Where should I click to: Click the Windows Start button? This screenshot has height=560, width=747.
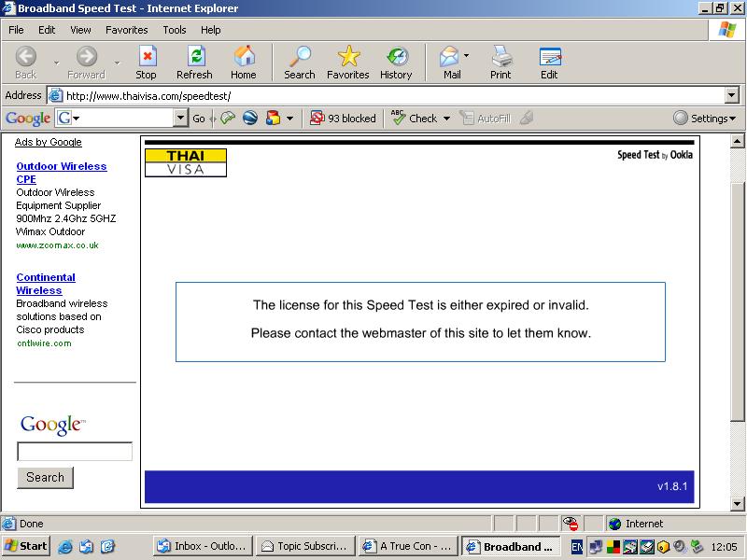tap(26, 546)
